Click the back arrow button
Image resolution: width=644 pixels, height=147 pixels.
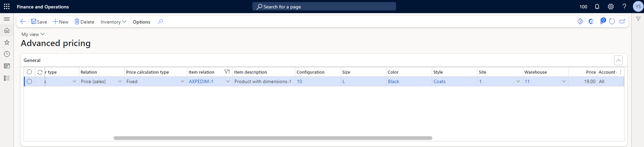23,22
